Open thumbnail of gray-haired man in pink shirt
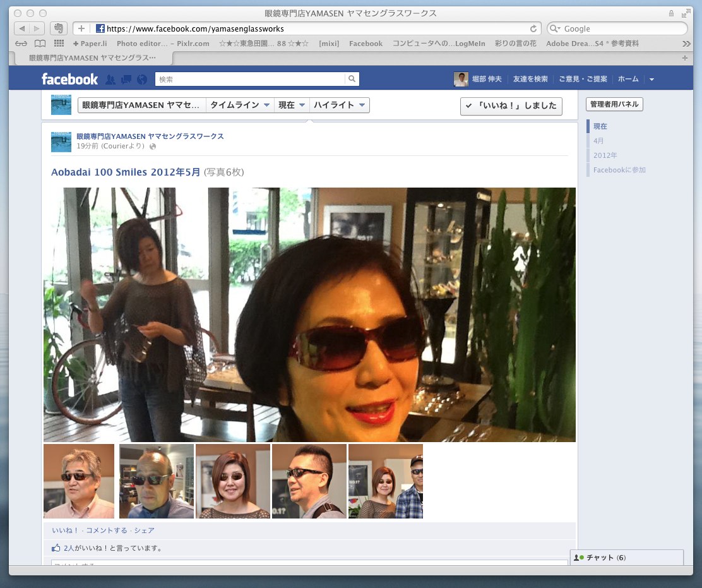Screen dimensions: 702x588 pyautogui.click(x=79, y=481)
